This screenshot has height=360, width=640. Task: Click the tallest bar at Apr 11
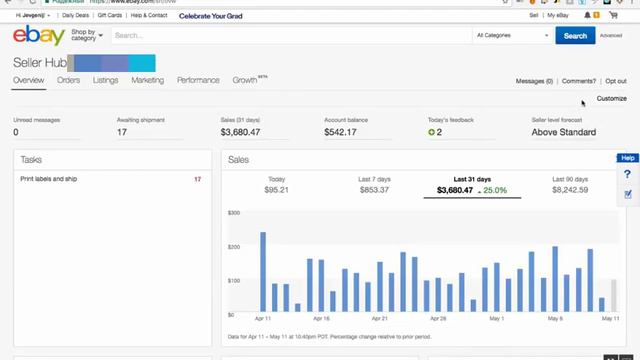point(263,272)
